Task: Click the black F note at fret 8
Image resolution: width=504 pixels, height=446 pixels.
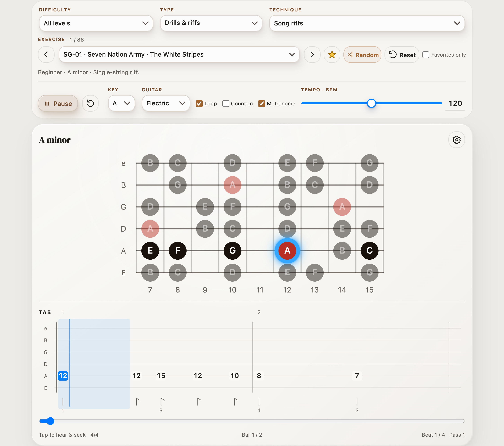Action: click(178, 251)
